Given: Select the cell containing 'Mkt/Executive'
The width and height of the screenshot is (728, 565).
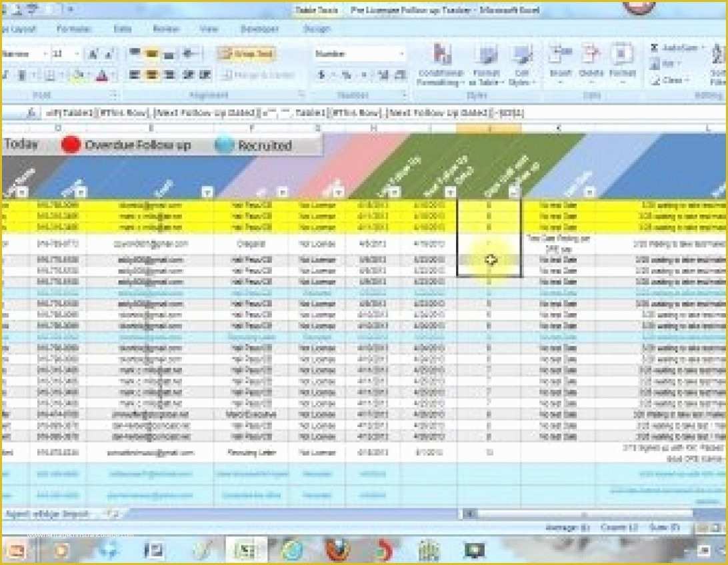Looking at the screenshot, I should click(251, 414).
